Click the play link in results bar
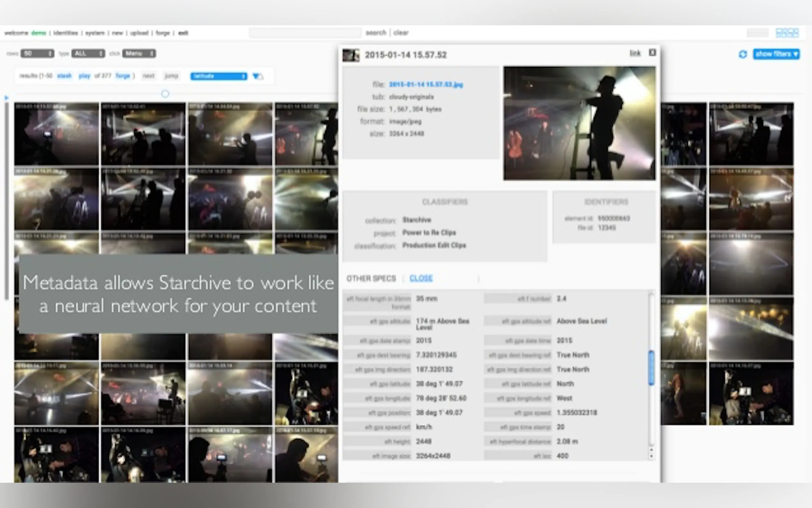The height and width of the screenshot is (508, 812). pos(84,75)
